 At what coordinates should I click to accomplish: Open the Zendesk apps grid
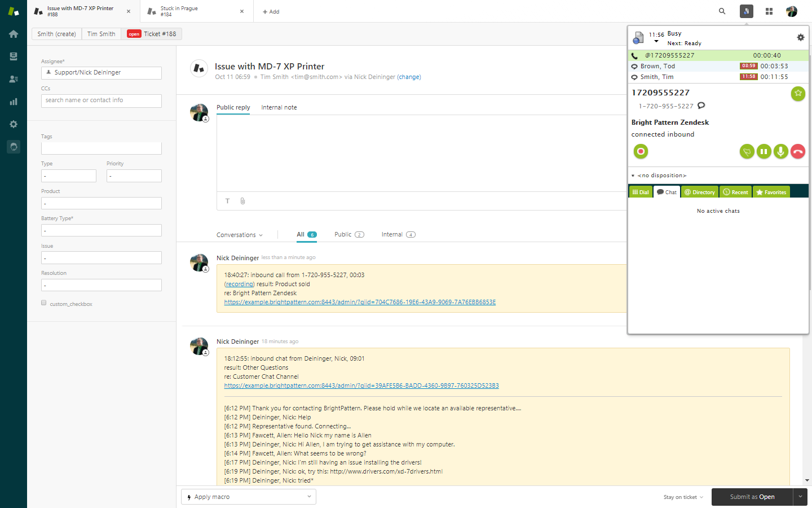769,11
